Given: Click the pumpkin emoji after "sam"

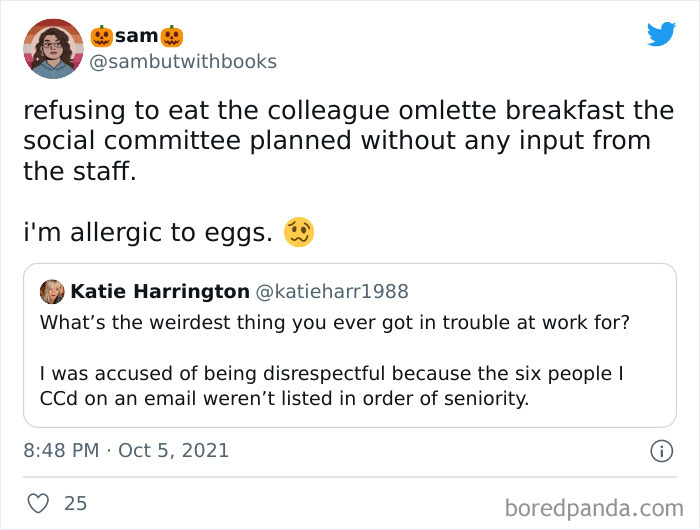Looking at the screenshot, I should tap(173, 36).
